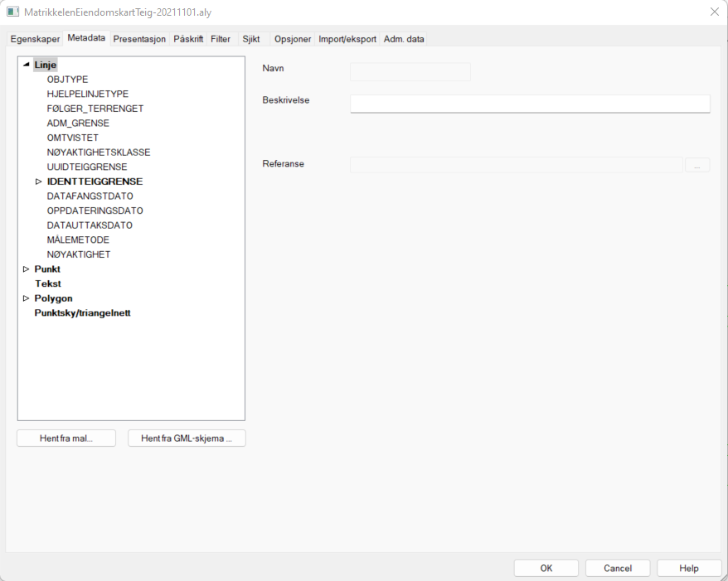Expand the Polygon tree node
The height and width of the screenshot is (581, 728).
pyautogui.click(x=27, y=298)
